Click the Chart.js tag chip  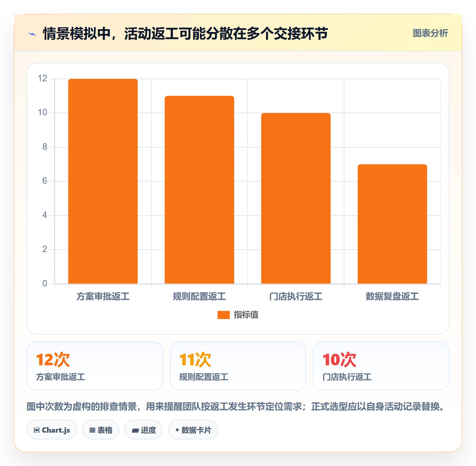52,430
